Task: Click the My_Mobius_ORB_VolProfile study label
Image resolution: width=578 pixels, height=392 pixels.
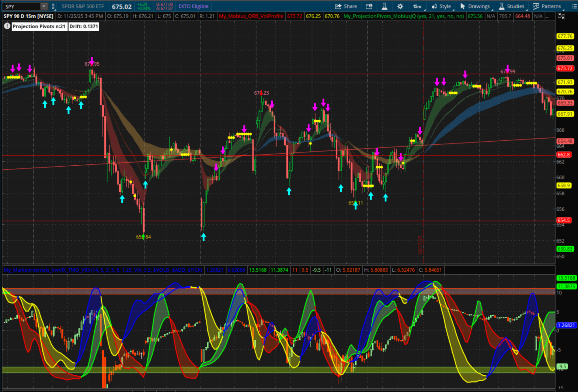Action: pyautogui.click(x=251, y=16)
